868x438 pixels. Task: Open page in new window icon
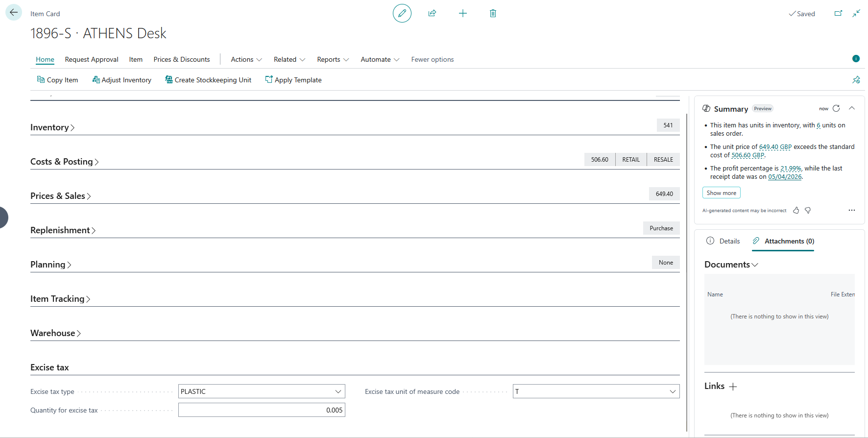point(838,13)
